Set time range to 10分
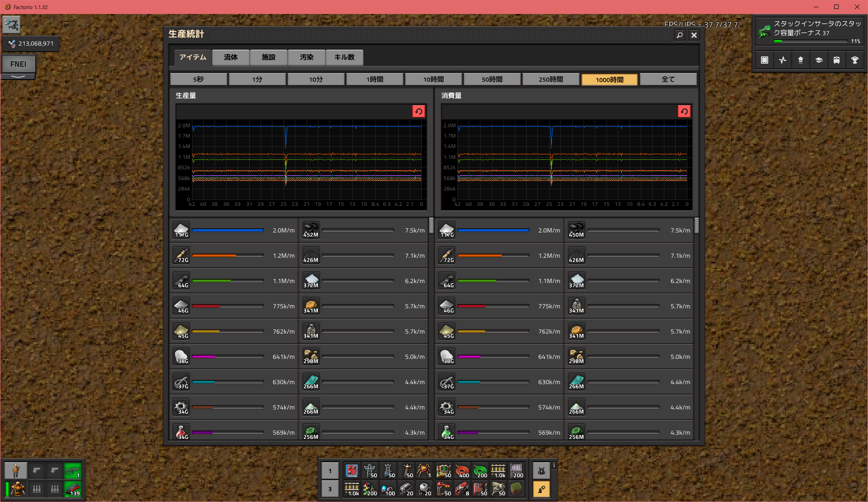Viewport: 868px width, 502px height. [316, 79]
